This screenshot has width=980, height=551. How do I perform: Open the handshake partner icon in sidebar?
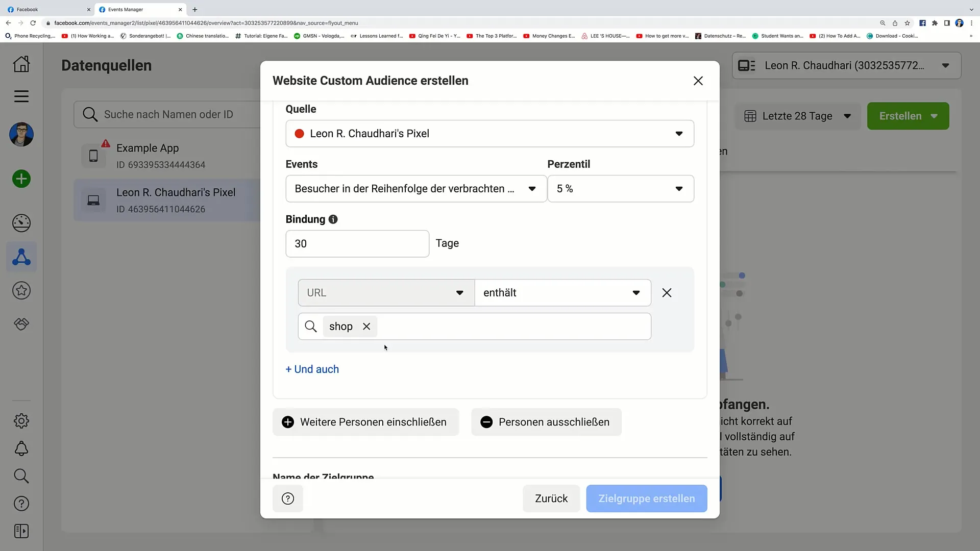(x=21, y=324)
